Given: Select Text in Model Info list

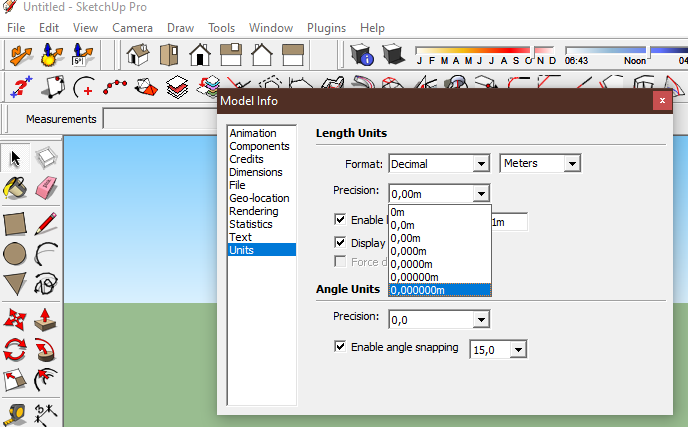Looking at the screenshot, I should click(262, 237).
